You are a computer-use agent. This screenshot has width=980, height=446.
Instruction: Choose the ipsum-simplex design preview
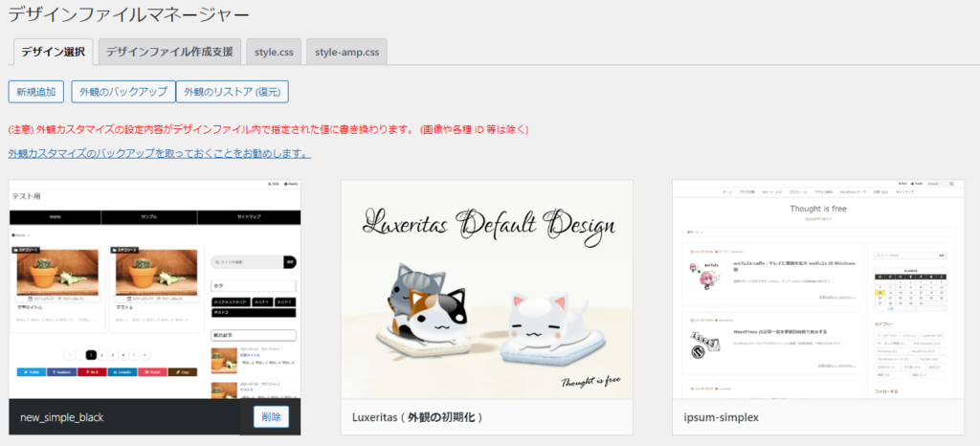(818, 287)
